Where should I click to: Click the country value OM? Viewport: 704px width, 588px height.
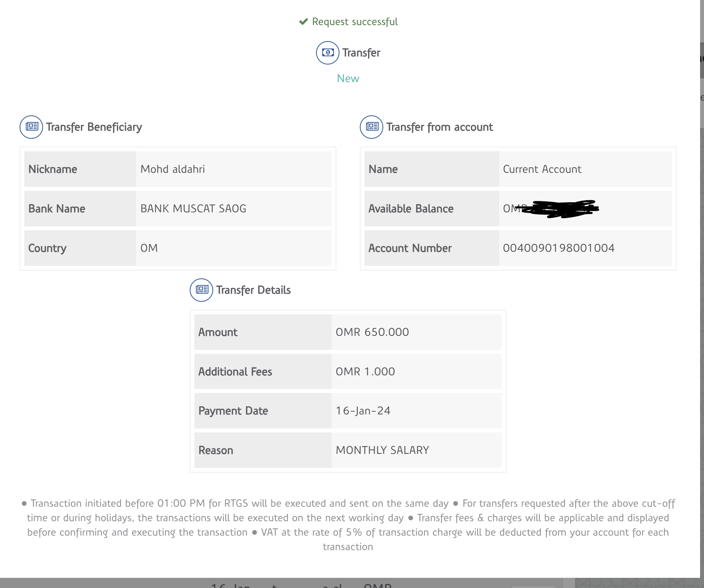tap(149, 248)
